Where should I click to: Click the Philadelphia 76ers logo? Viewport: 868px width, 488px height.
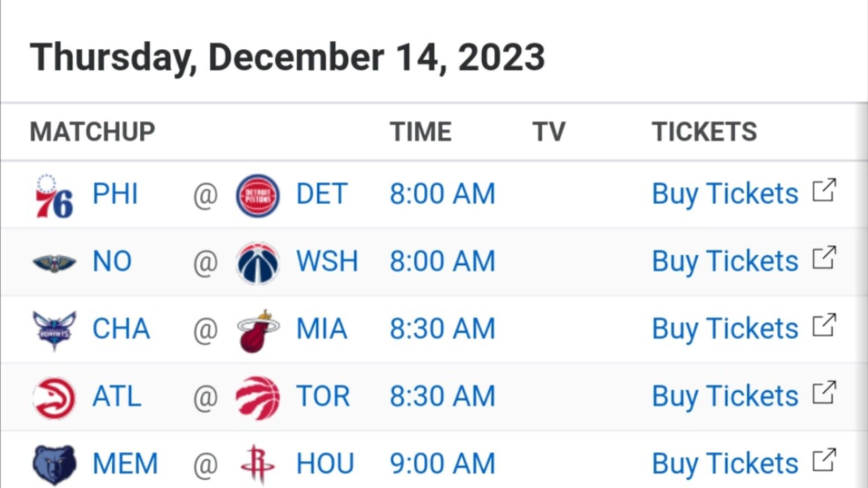54,195
